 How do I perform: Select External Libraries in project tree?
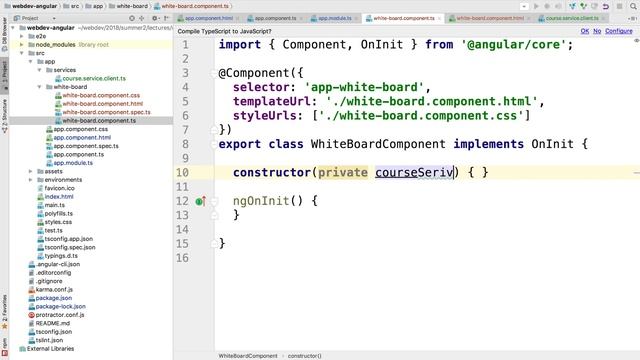point(50,349)
